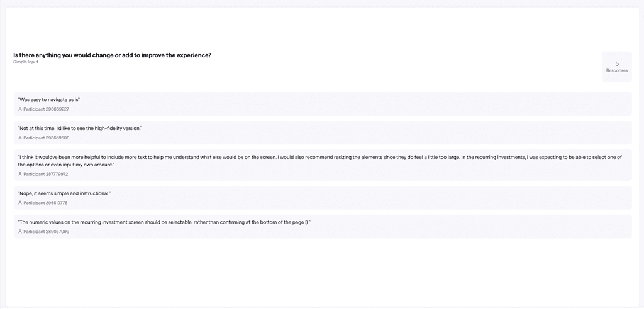Click the Simple Input type label
This screenshot has width=644, height=309.
point(25,62)
